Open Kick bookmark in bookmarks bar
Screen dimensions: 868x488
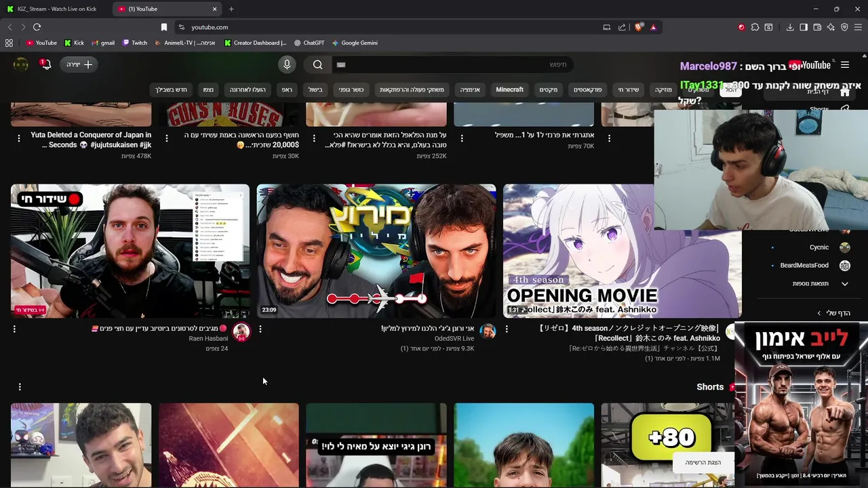click(74, 43)
